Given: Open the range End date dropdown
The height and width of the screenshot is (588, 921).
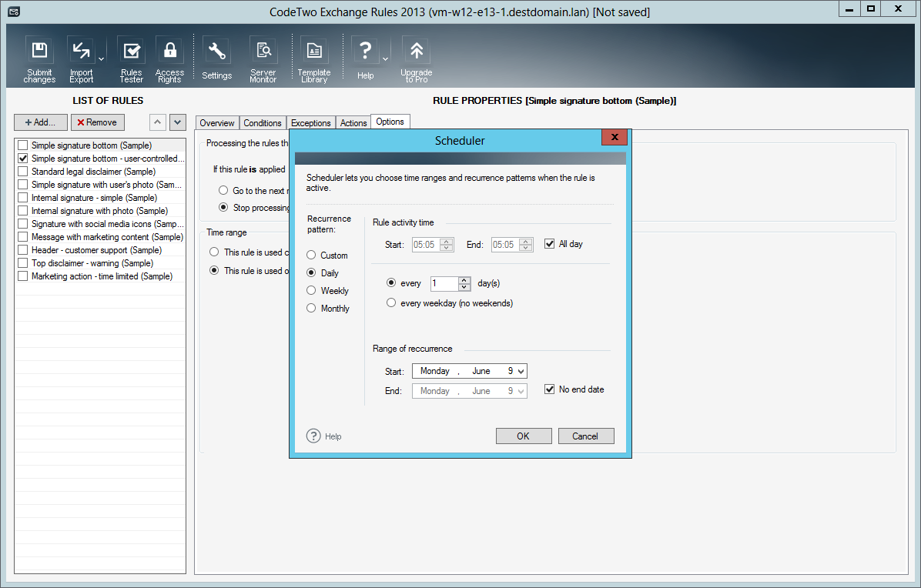Looking at the screenshot, I should (521, 391).
